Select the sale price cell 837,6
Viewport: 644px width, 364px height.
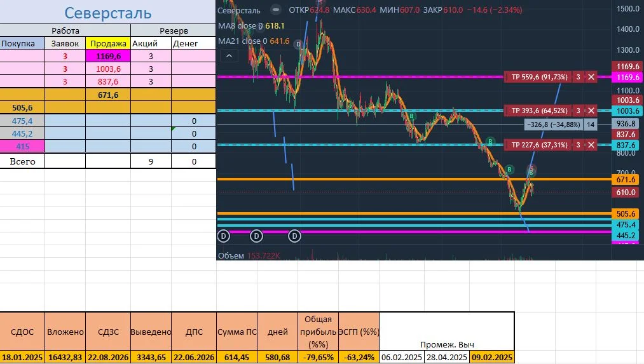pos(108,82)
